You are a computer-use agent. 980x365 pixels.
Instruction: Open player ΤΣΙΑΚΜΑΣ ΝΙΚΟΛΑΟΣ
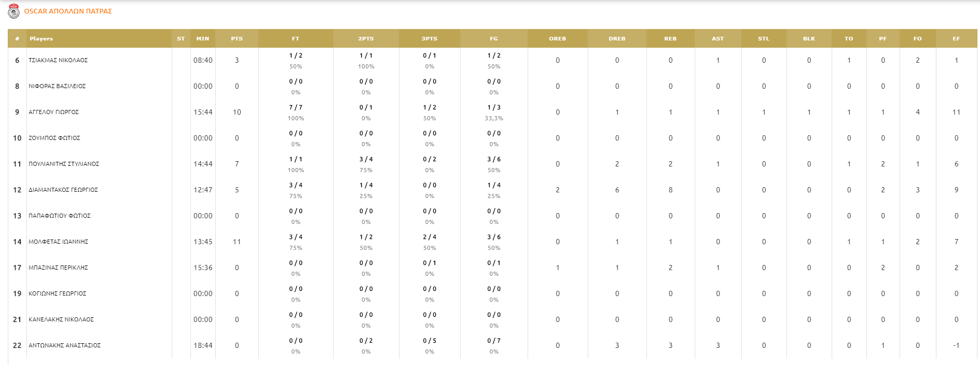click(58, 60)
